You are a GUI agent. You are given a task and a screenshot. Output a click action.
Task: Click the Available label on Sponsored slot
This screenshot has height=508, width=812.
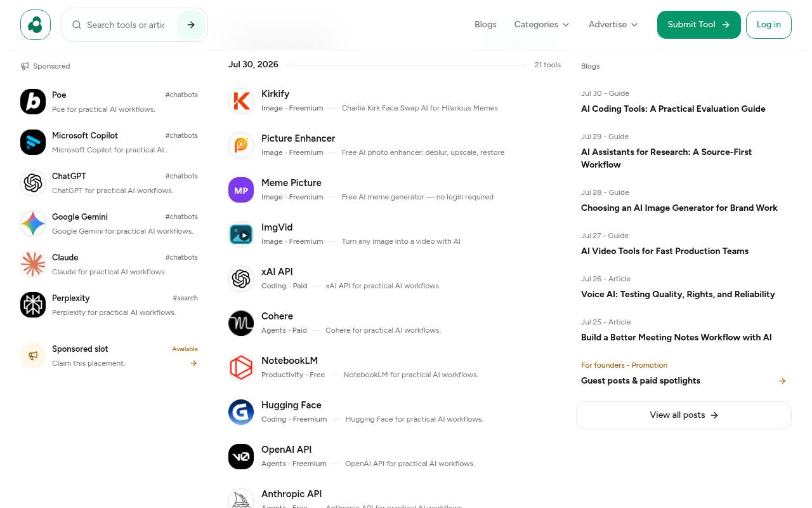point(185,349)
